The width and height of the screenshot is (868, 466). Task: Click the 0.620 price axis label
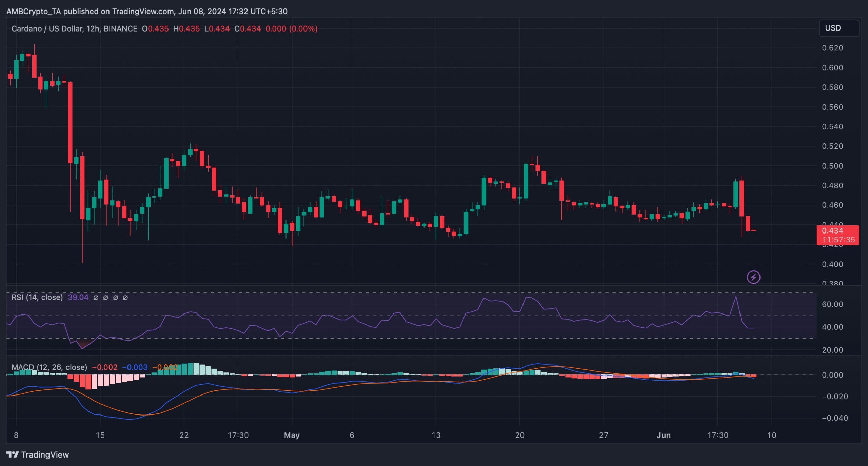[832, 48]
